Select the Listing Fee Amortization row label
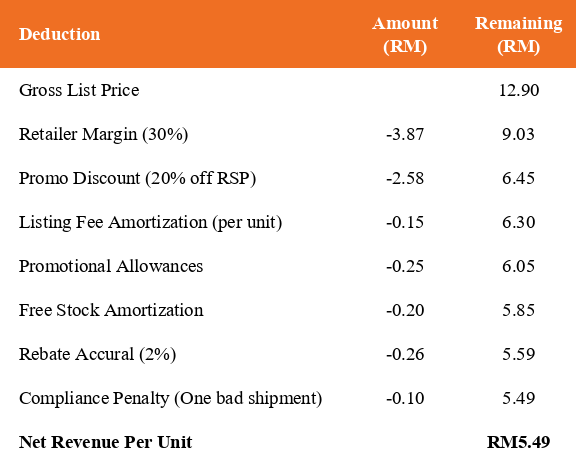The image size is (576, 464). [151, 222]
